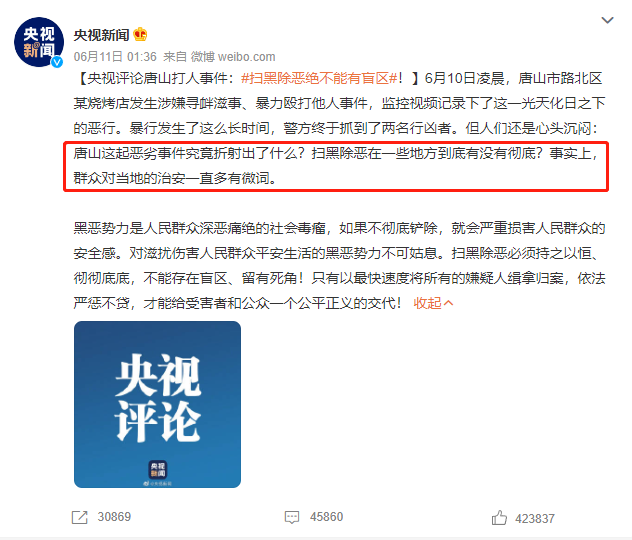Viewport: 632px width, 540px height.
Task: Open the hashtag #扫黑除恶绝不能有盲区#
Action: 319,78
